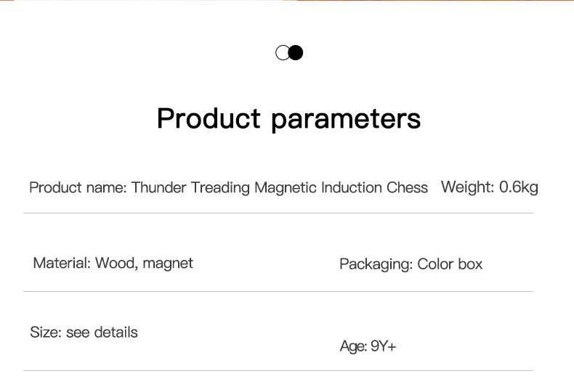The width and height of the screenshot is (574, 392).
Task: Click the "Weight:" label
Action: click(467, 187)
